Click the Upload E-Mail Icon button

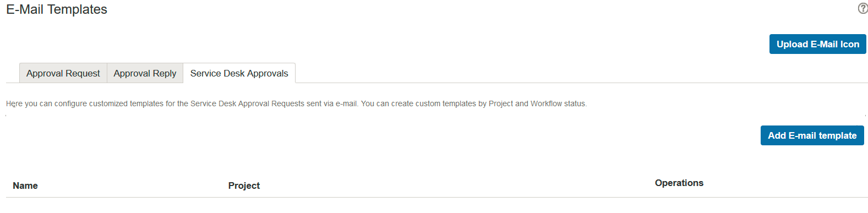tap(817, 44)
